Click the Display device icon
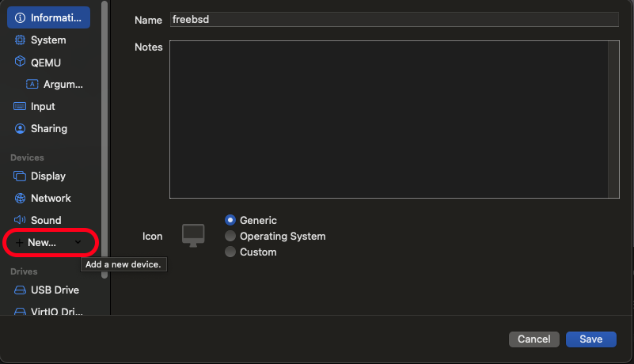The width and height of the screenshot is (634, 364). coord(20,176)
